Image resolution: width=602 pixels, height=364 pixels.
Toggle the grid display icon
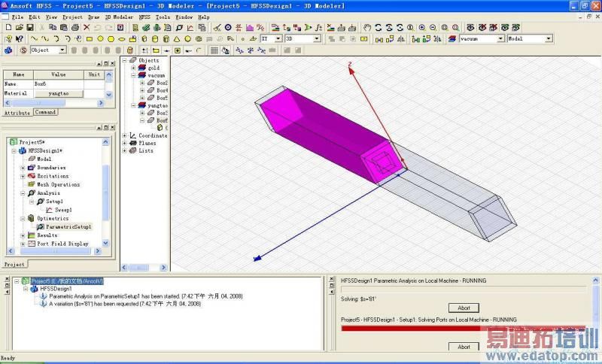[x=214, y=50]
